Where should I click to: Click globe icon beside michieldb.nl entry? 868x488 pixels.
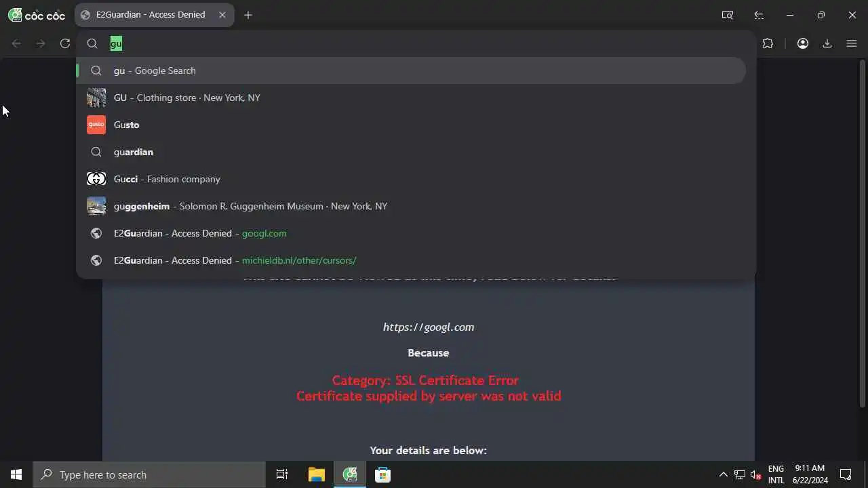click(96, 260)
